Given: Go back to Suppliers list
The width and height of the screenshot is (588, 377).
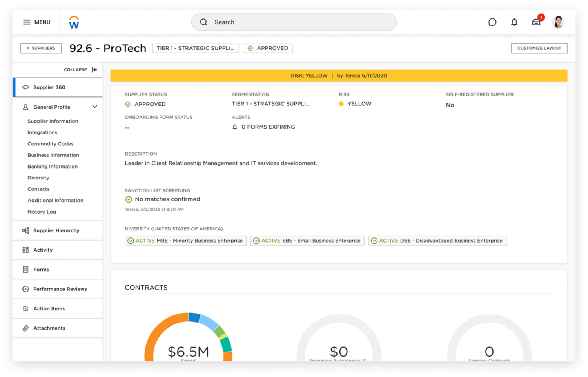Looking at the screenshot, I should [x=41, y=48].
